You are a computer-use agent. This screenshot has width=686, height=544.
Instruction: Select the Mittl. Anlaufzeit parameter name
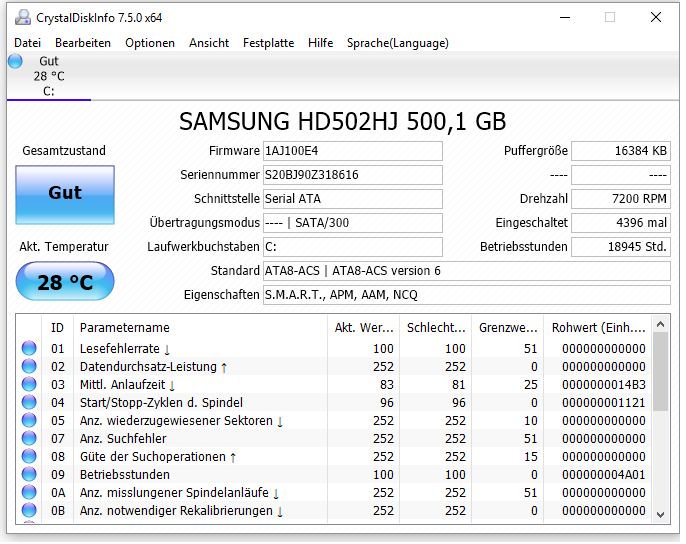[x=127, y=385]
